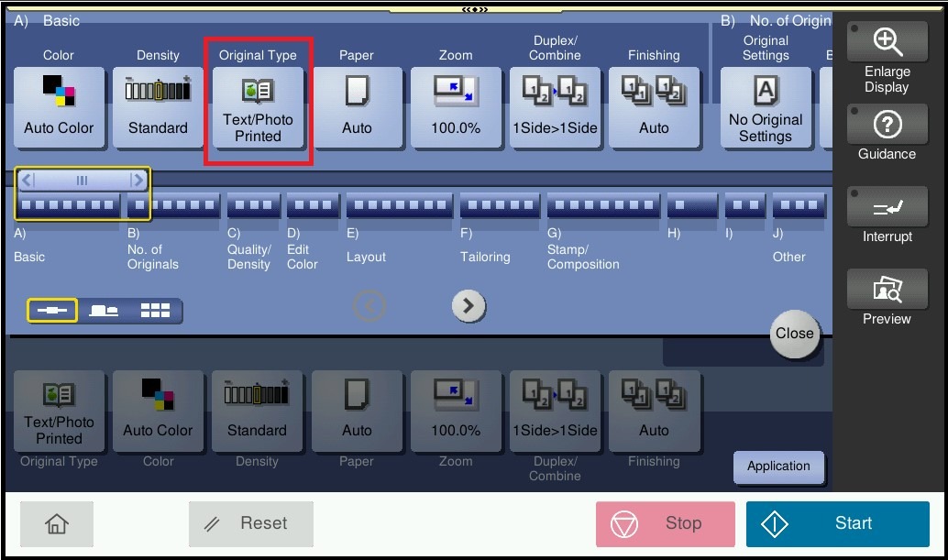The width and height of the screenshot is (948, 560).
Task: Open the Color setting in Basic row
Action: point(59,108)
